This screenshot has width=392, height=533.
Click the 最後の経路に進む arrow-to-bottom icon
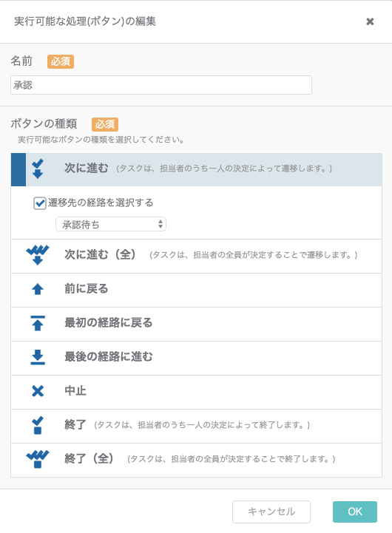point(38,357)
